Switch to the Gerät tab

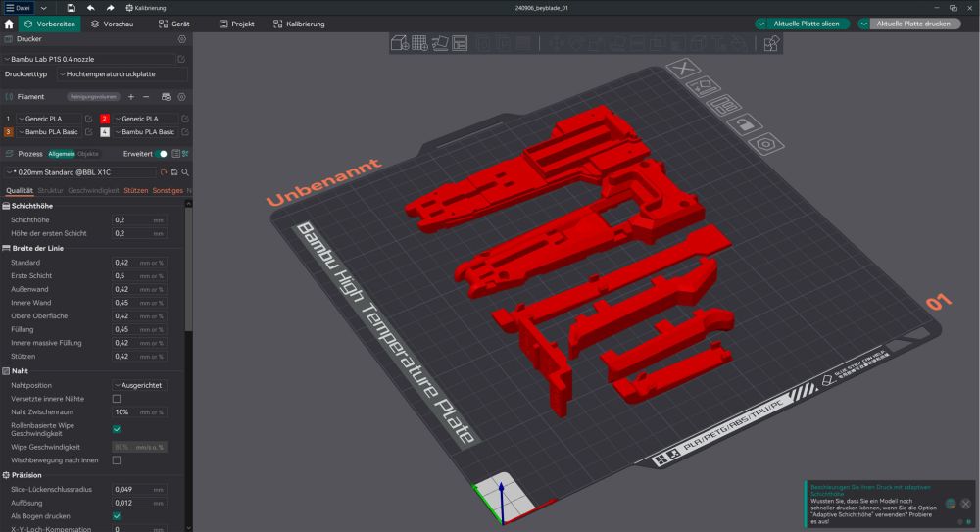[173, 24]
